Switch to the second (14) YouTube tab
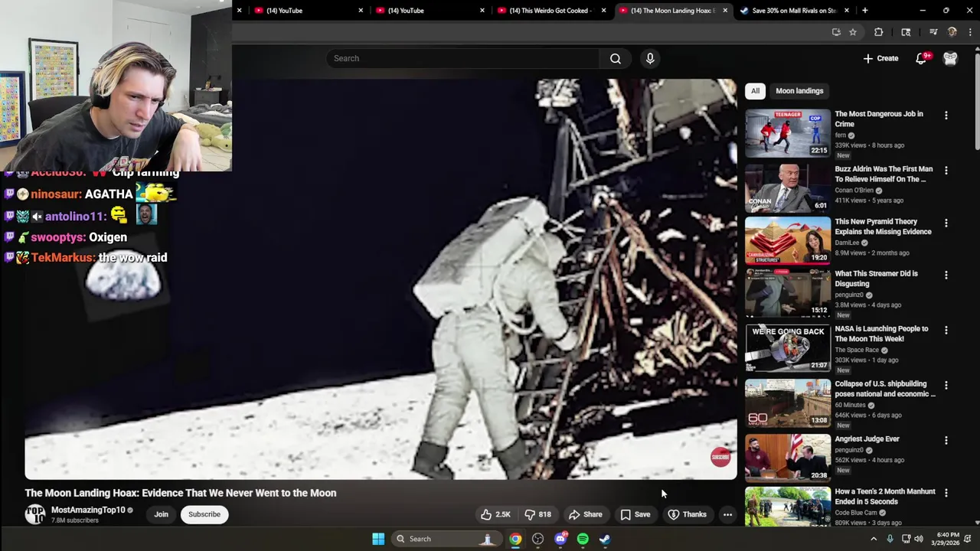 (x=429, y=11)
